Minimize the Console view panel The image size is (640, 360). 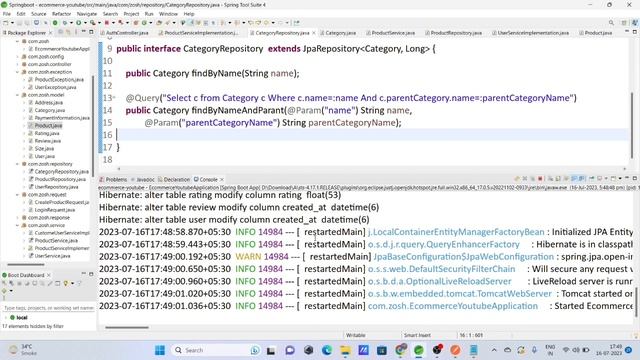point(627,178)
